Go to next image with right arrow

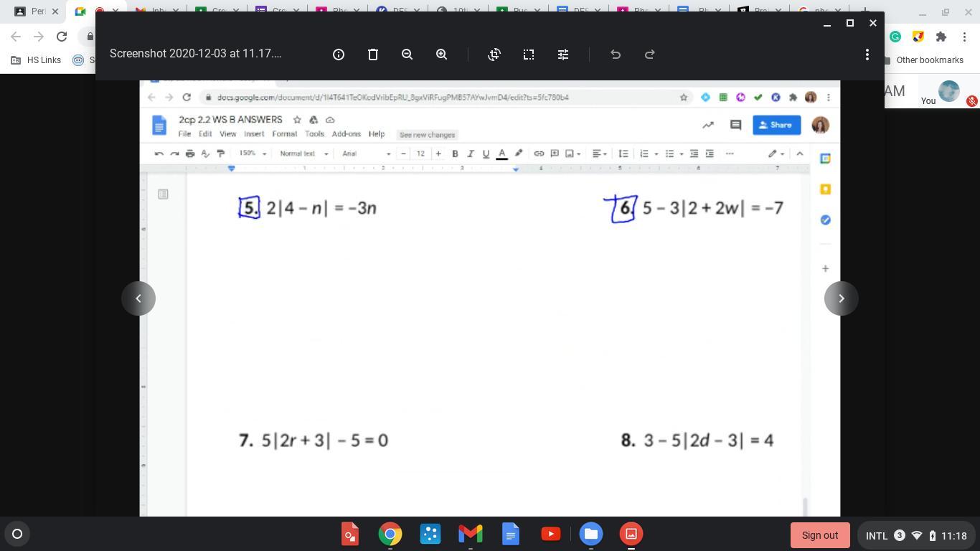coord(842,298)
